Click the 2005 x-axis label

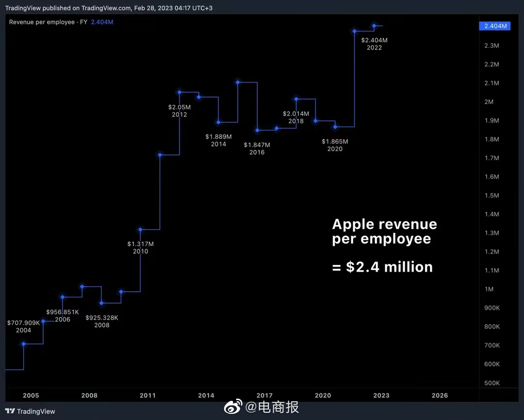[x=31, y=395]
